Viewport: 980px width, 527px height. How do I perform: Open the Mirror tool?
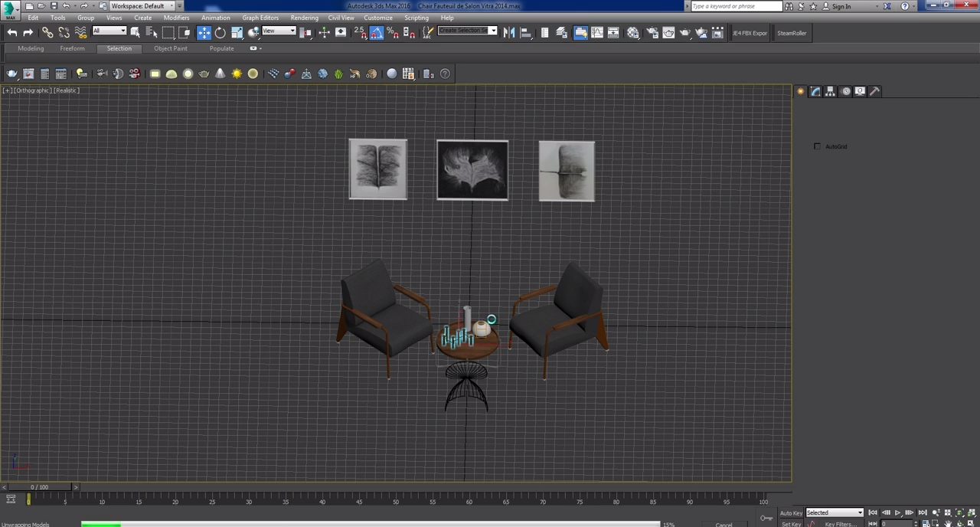tap(509, 32)
